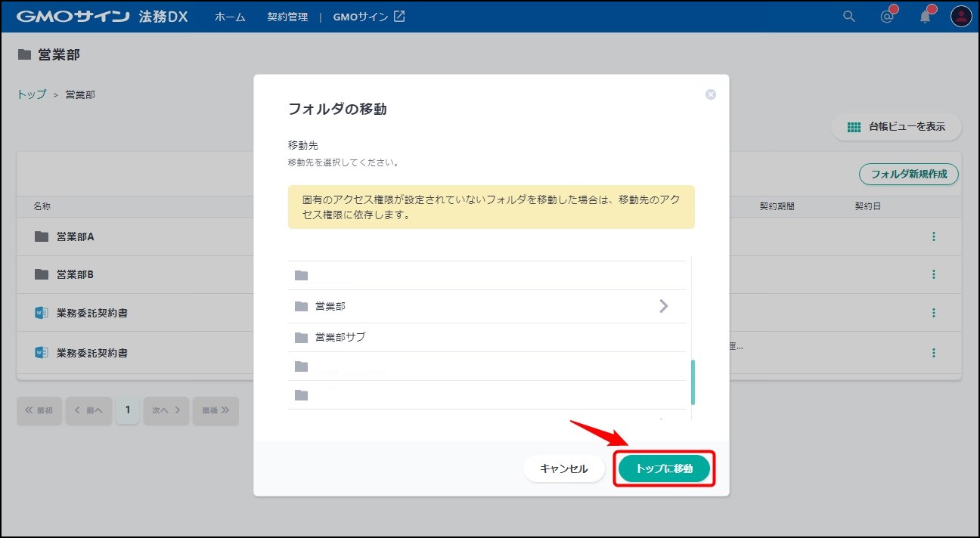
Task: Open the user profile avatar
Action: (x=960, y=17)
